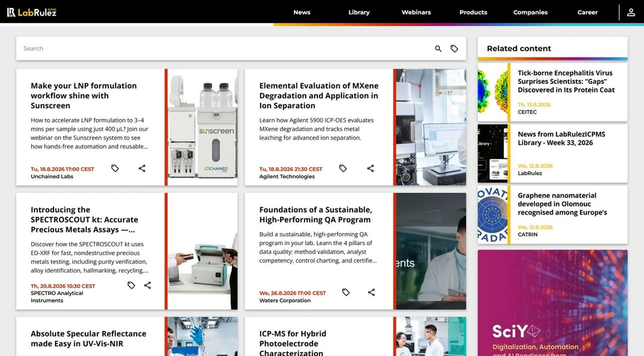
Task: Click 'SPECTRO Analytical Instruments' company name
Action: coord(57,297)
